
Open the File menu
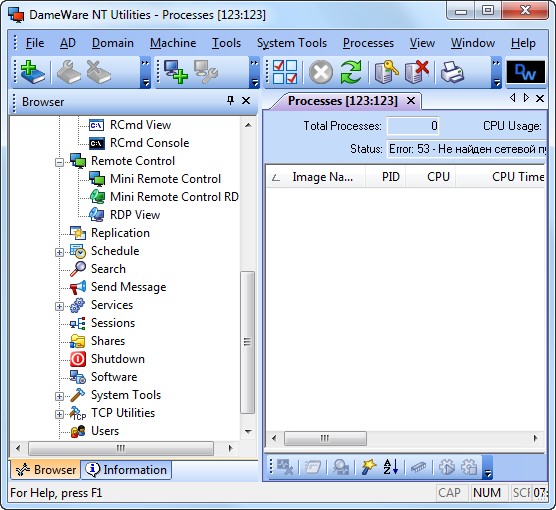click(35, 43)
